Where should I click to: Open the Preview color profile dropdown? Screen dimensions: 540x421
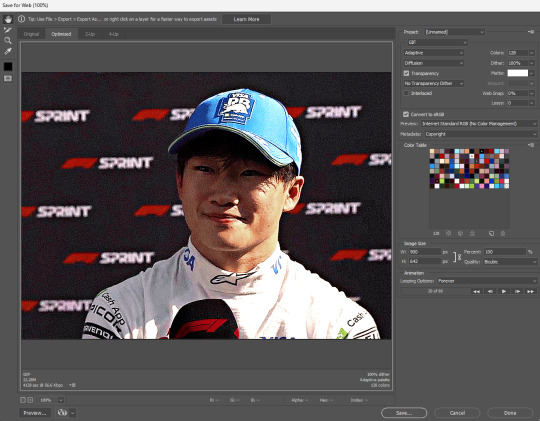click(x=479, y=124)
